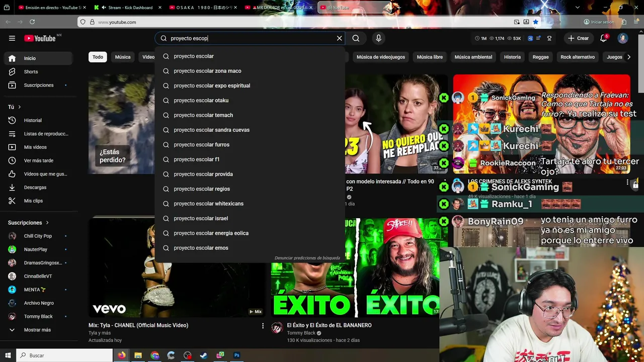The image size is (644, 362).
Task: Select the Reggae chip
Action: pyautogui.click(x=540, y=57)
